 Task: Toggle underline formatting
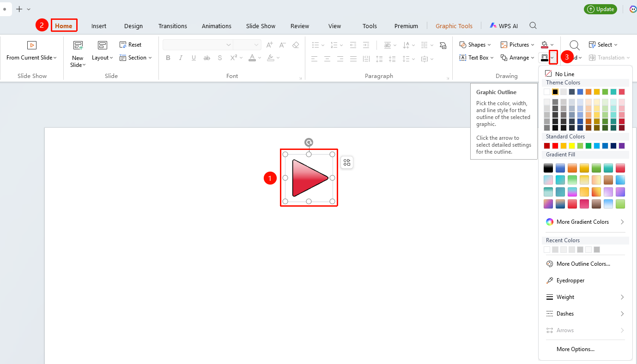[x=194, y=58]
